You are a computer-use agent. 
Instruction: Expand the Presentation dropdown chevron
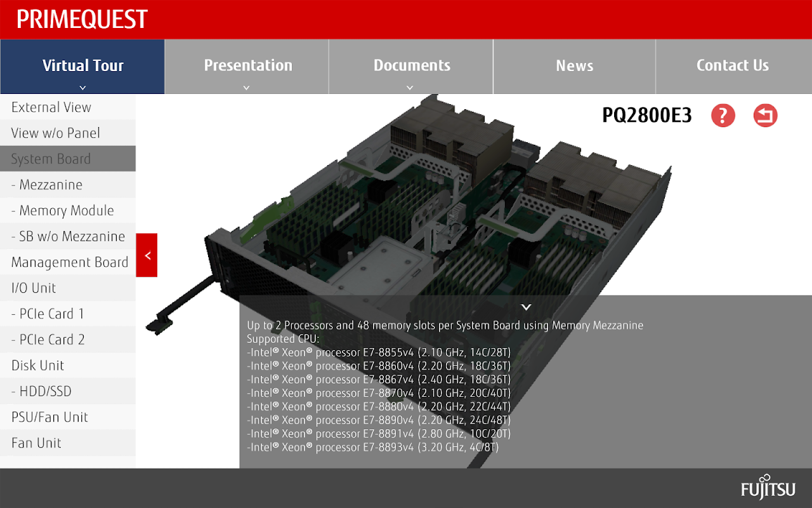coord(247,88)
